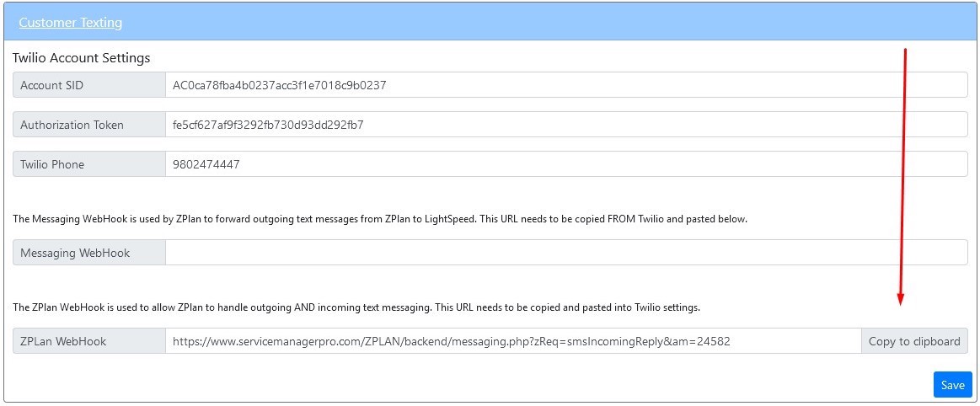Click the empty Messaging WebHook input
Viewport: 980px width, 406px height.
(565, 253)
